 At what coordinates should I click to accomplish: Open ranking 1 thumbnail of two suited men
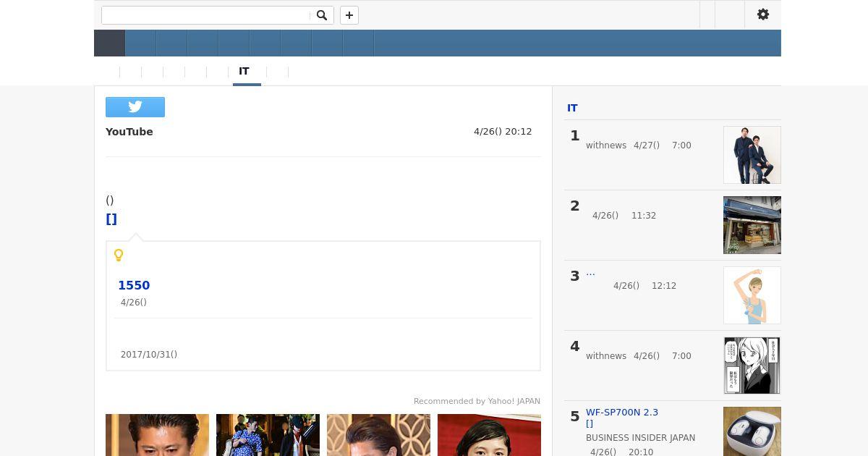click(x=752, y=155)
